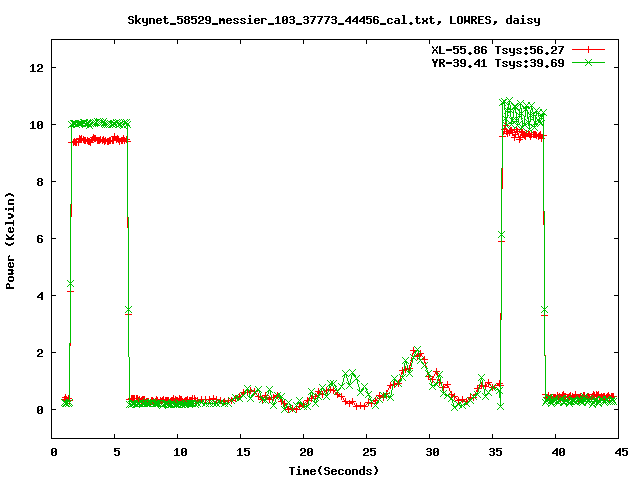
Task: Click x-axis tick label 40
Action: [x=558, y=452]
